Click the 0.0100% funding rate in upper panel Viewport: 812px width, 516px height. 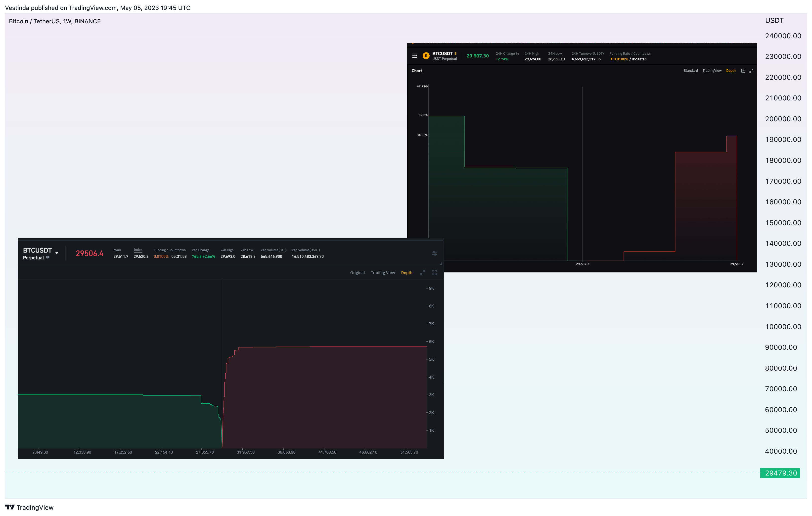tap(621, 59)
